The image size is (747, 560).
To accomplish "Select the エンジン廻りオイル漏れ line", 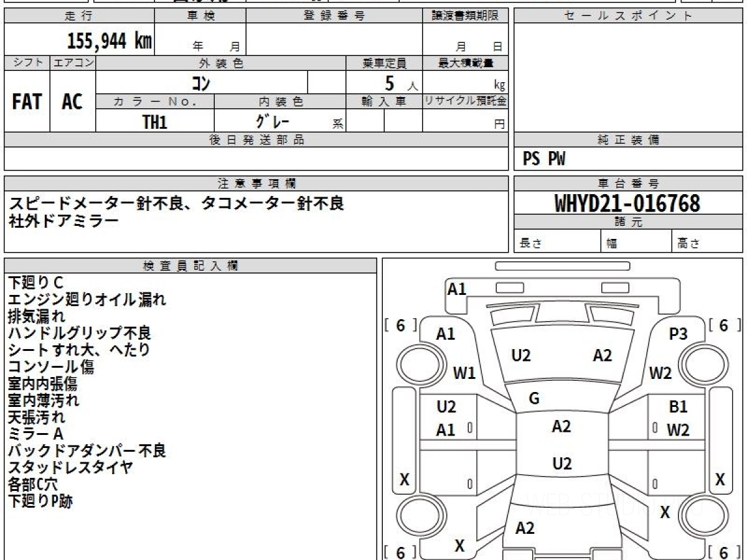I will pyautogui.click(x=87, y=300).
